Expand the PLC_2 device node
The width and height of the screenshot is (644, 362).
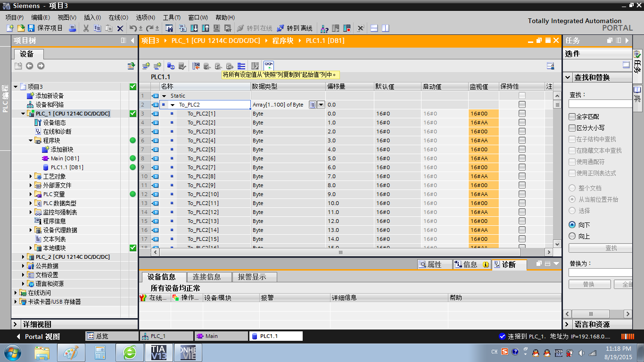click(24, 257)
